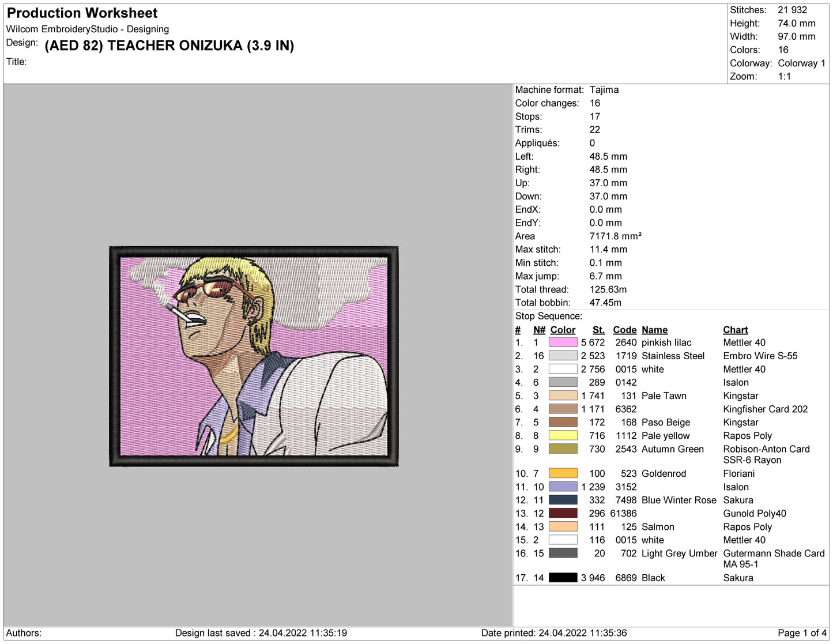Click the stitches value 21 932

coord(792,10)
